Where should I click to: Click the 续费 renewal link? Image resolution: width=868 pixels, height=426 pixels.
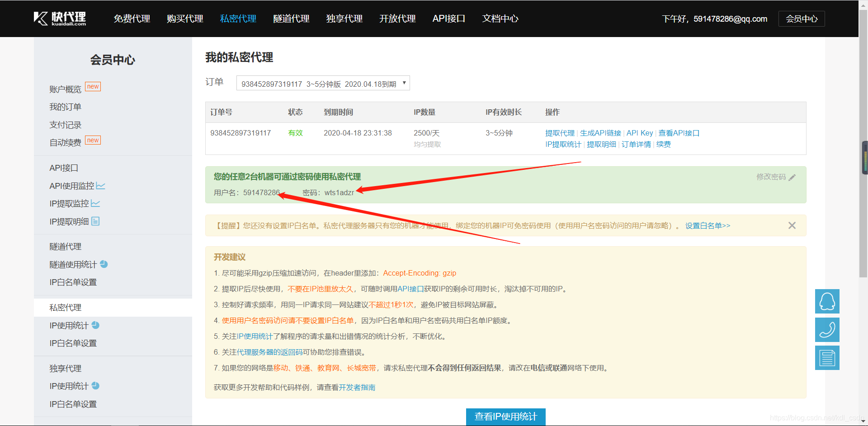coord(664,144)
